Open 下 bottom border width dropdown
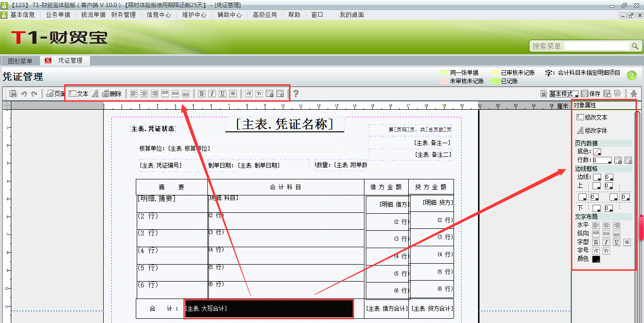This screenshot has width=644, height=323. [x=609, y=208]
